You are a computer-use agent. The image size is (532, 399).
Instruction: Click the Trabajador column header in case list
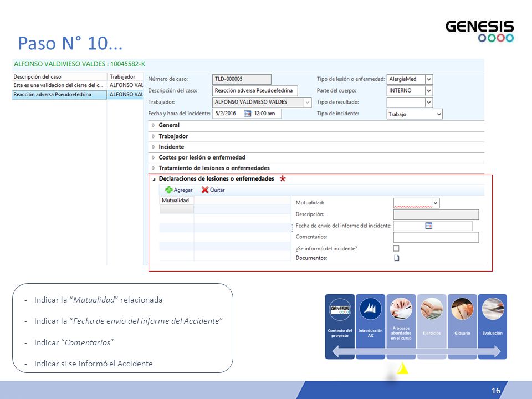pos(126,76)
